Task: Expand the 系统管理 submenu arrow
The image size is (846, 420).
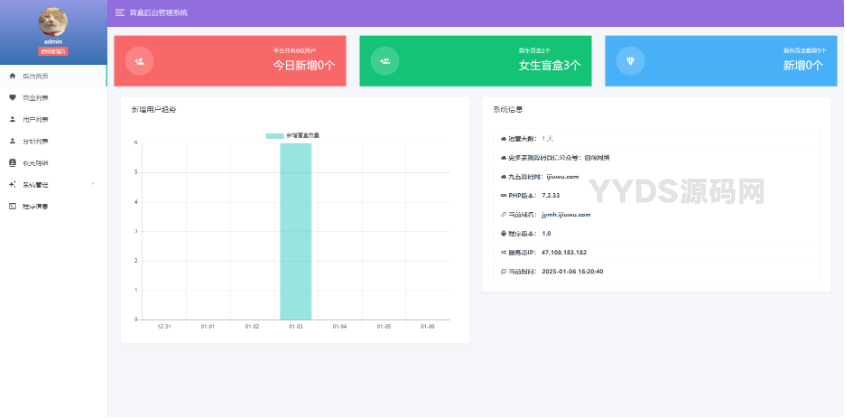Action: click(93, 184)
